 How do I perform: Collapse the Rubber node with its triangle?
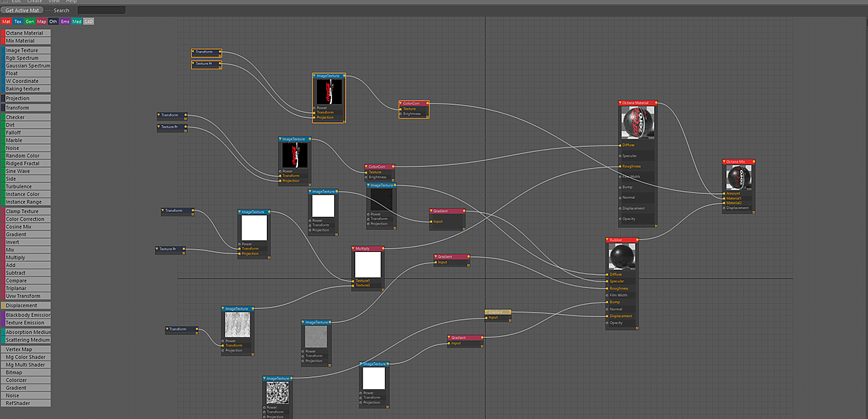(x=608, y=240)
